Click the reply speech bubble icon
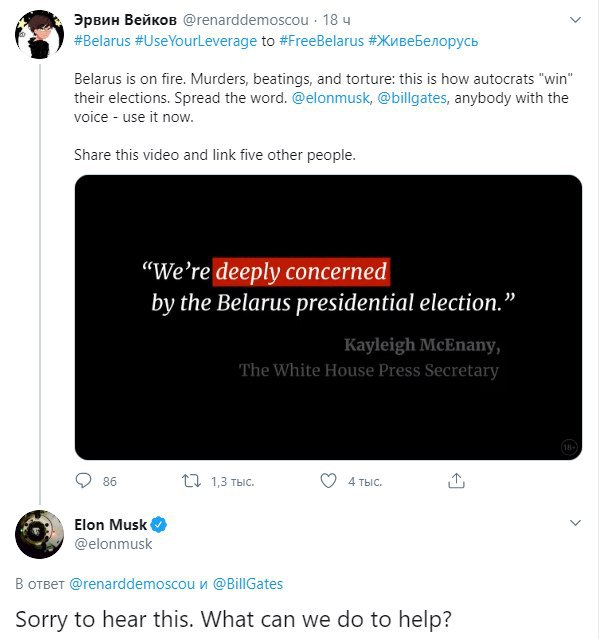Screen dimensions: 601x639 [83, 481]
